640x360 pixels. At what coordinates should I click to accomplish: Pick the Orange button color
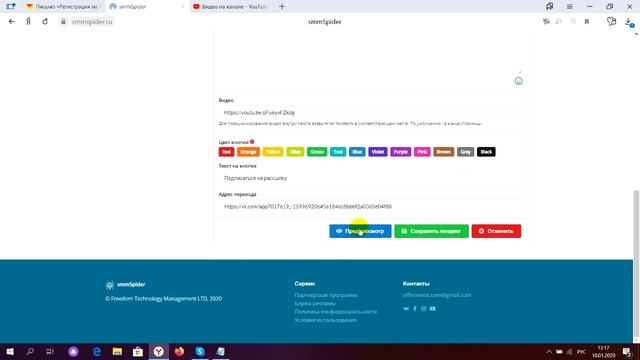pos(248,152)
